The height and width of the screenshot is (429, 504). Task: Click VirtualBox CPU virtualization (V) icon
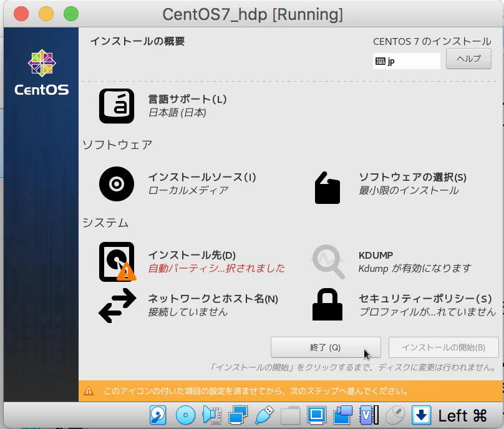pos(369,415)
